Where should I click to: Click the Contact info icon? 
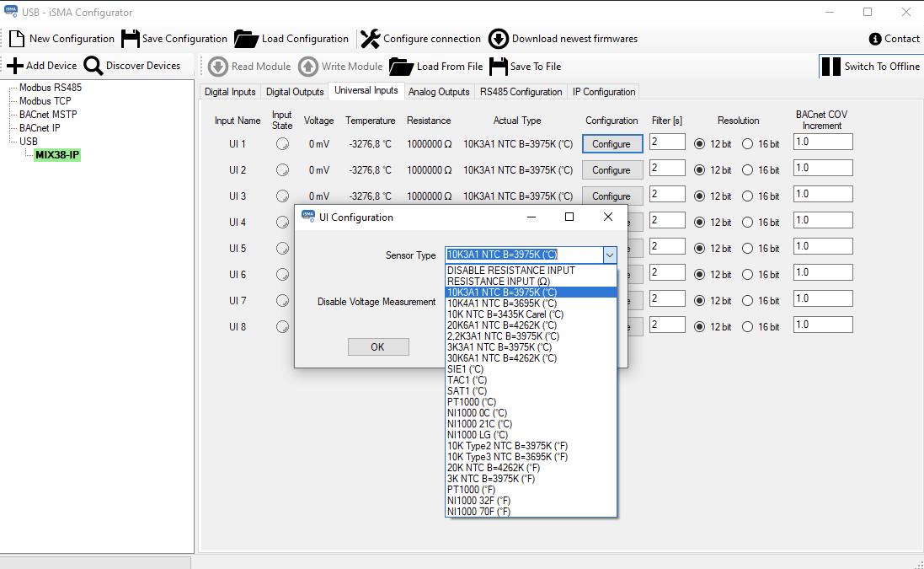point(876,39)
